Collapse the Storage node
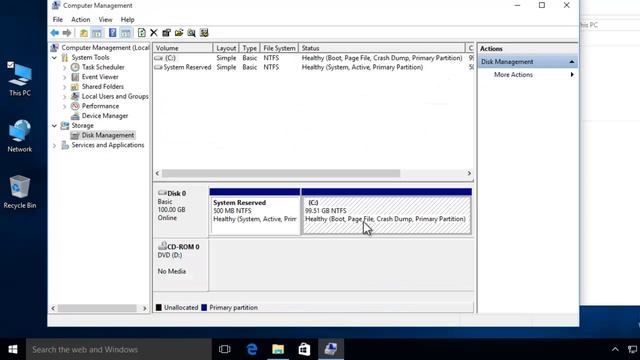The width and height of the screenshot is (640, 360). (54, 126)
